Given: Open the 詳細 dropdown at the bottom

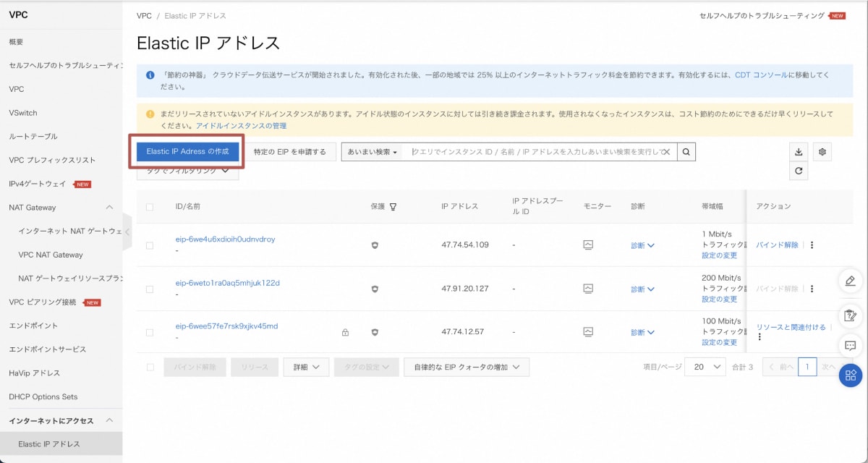Looking at the screenshot, I should [306, 367].
